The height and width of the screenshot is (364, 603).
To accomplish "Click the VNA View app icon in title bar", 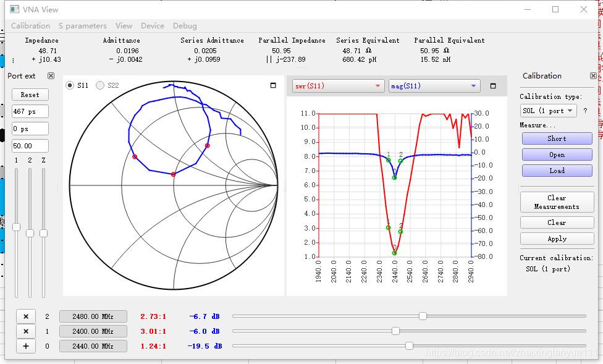I will [x=15, y=9].
